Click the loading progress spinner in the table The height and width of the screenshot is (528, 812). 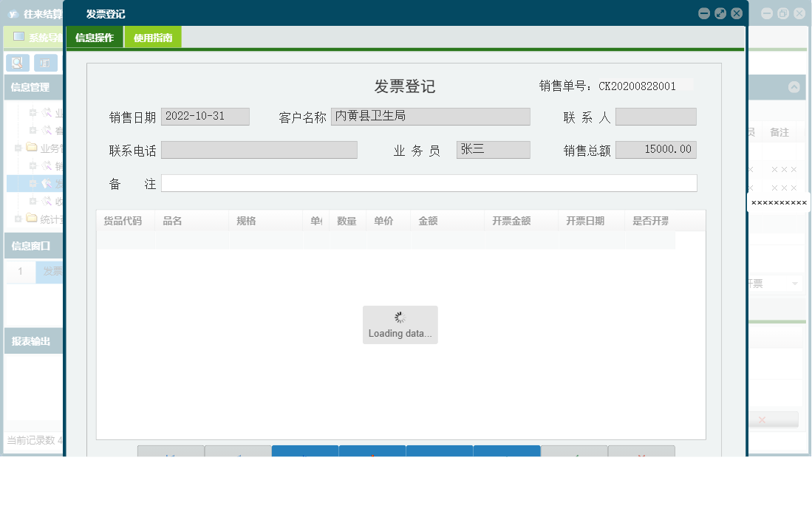[400, 317]
